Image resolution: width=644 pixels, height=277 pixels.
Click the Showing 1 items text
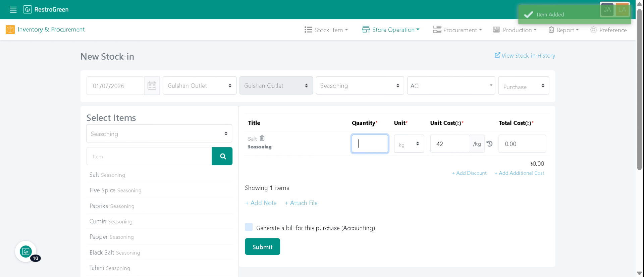[267, 188]
